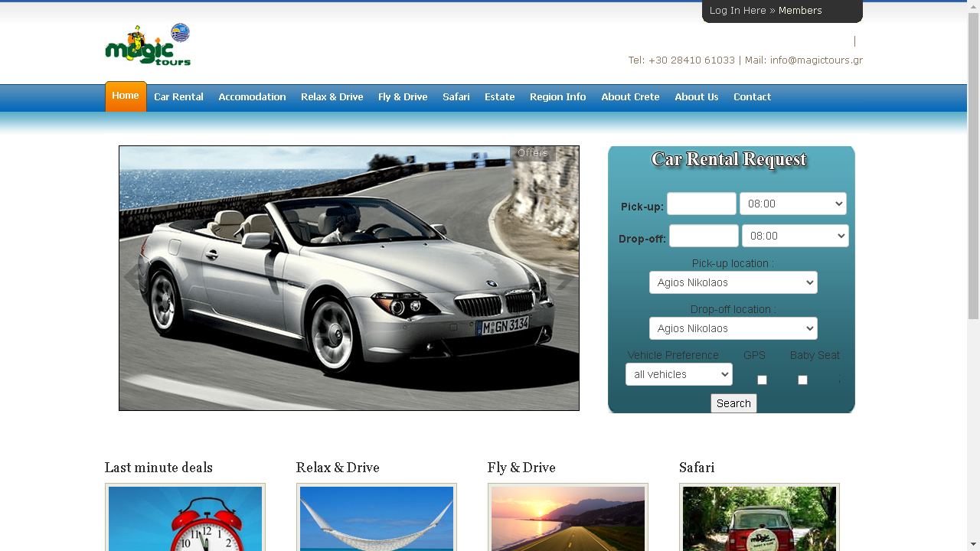Viewport: 980px width, 551px height.
Task: Click the Magic Tours logo
Action: [148, 45]
